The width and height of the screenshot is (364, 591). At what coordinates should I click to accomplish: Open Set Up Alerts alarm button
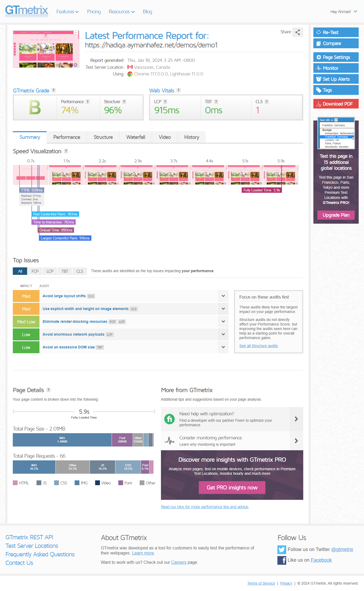336,79
